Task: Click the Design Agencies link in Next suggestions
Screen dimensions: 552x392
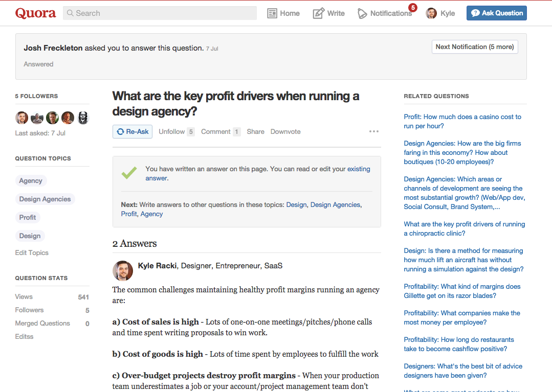Action: click(x=335, y=204)
